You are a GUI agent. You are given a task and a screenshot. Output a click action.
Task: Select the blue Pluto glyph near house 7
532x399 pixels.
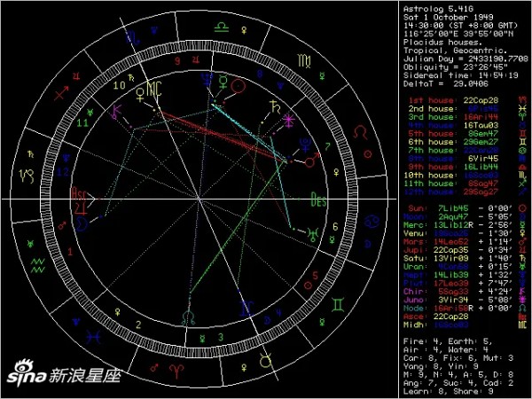(x=304, y=145)
